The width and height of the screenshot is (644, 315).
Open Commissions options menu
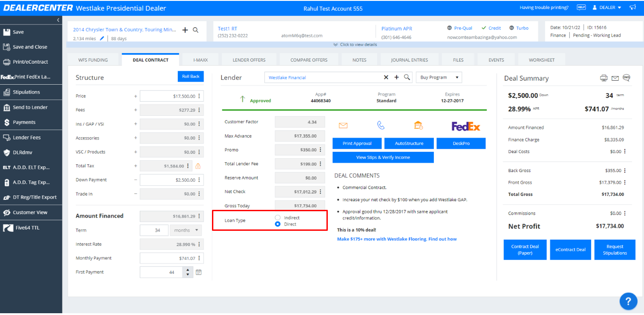tap(625, 213)
